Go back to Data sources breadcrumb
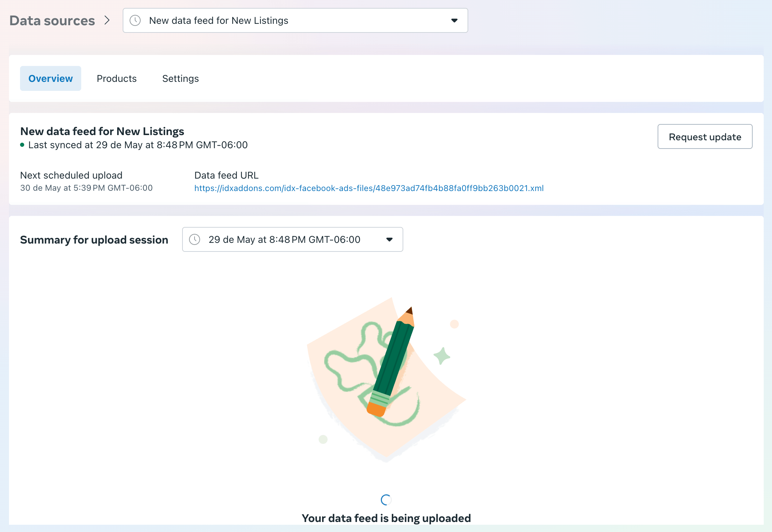The image size is (772, 532). click(x=52, y=21)
